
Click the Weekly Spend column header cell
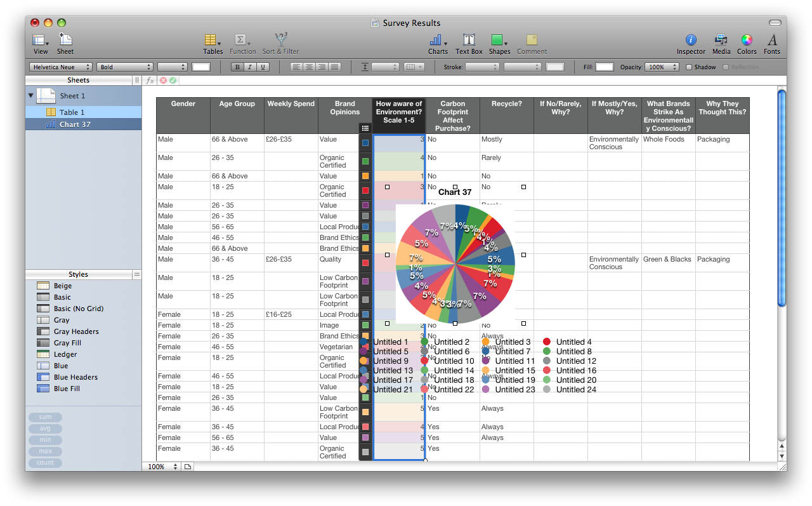(x=291, y=116)
